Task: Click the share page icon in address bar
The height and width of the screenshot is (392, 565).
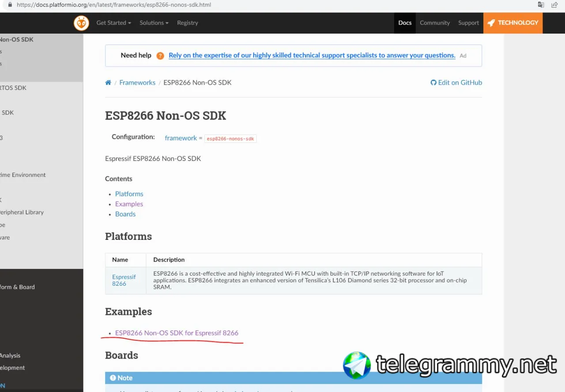Action: tap(555, 5)
